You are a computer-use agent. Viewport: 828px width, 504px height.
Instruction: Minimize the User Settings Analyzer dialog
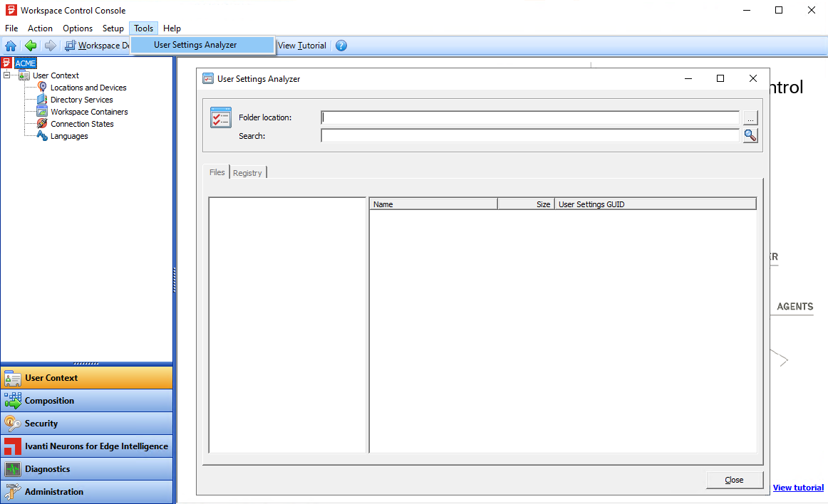688,78
